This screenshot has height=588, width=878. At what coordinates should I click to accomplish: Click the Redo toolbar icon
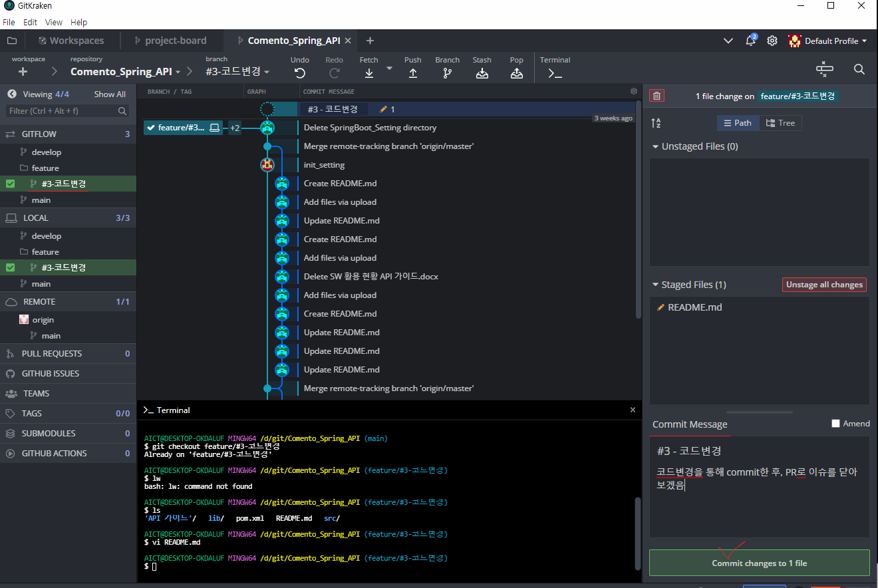coord(335,74)
